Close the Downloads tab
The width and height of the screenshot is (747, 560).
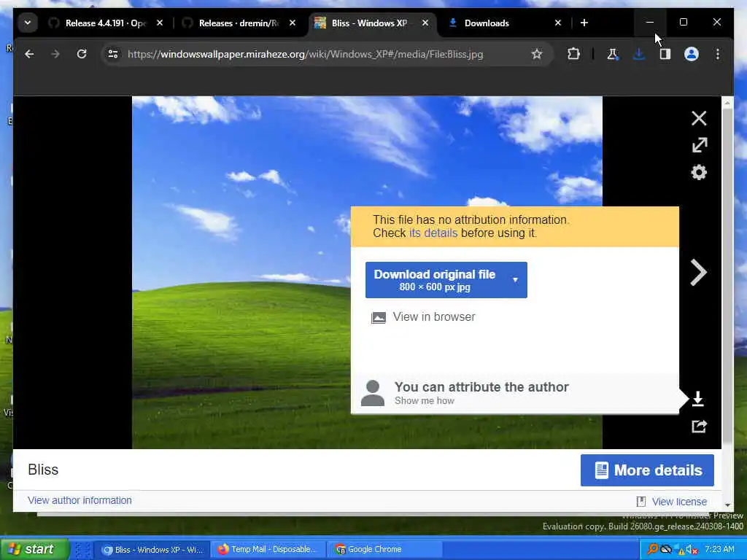pos(558,23)
